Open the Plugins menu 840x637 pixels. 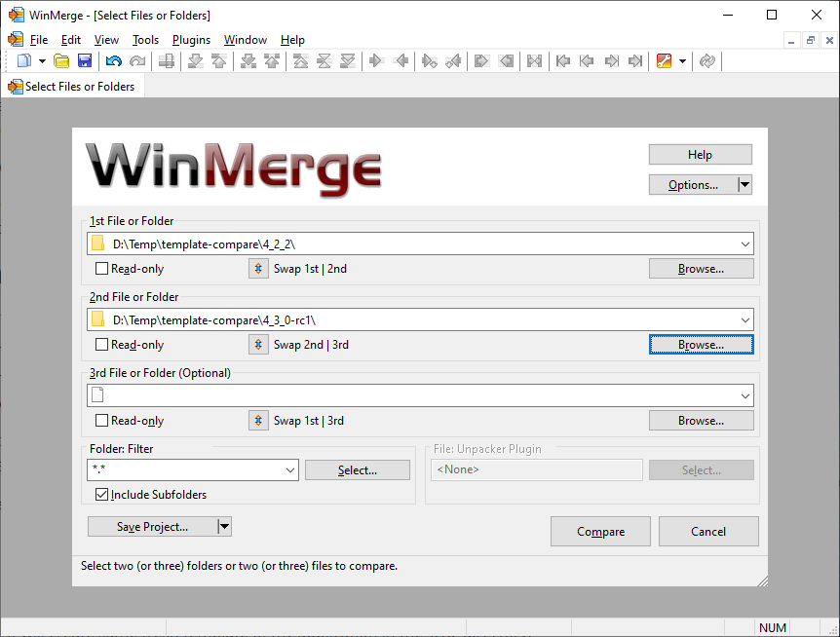click(191, 39)
